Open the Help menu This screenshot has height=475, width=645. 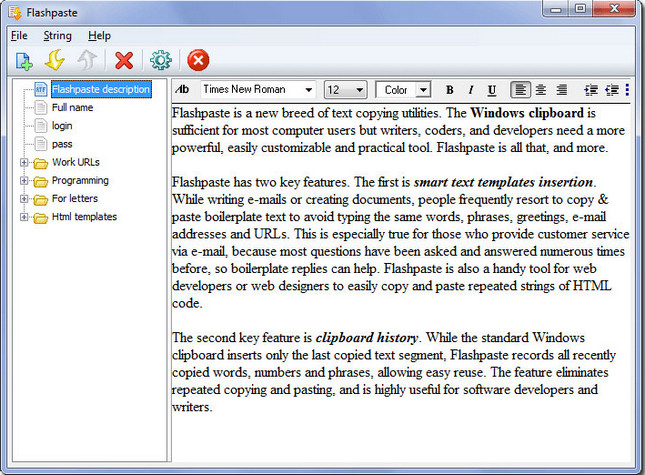pos(99,36)
